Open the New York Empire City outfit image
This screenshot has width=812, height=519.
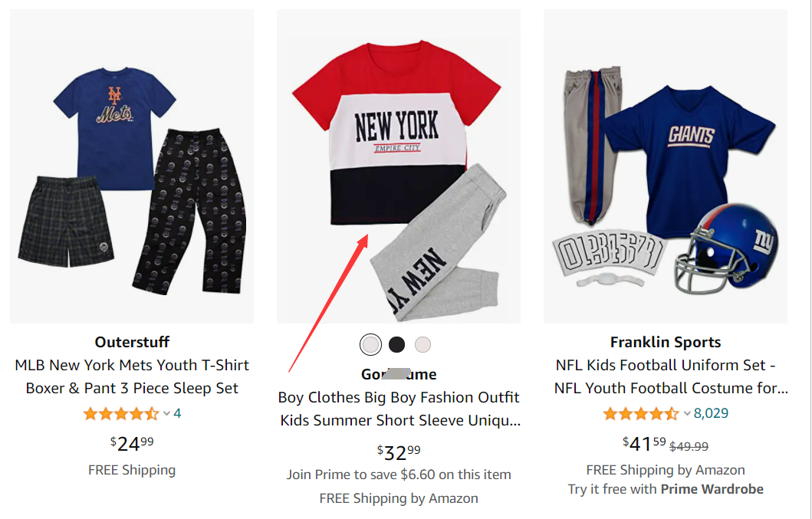(399, 166)
